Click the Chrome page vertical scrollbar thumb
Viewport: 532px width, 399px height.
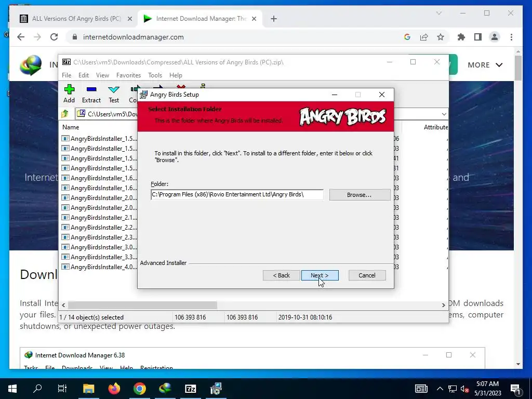pyautogui.click(x=518, y=68)
